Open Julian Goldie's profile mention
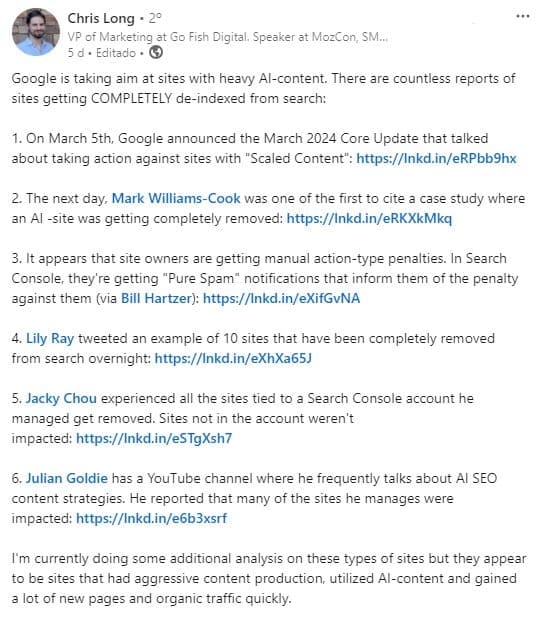Screen dimensions: 549x619 point(67,478)
